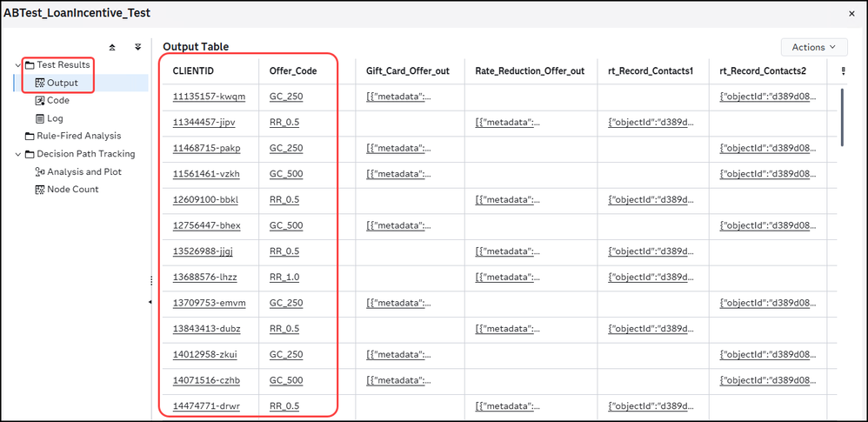Viewport: 868px width, 422px height.
Task: Click the Test Results folder icon
Action: click(x=30, y=65)
